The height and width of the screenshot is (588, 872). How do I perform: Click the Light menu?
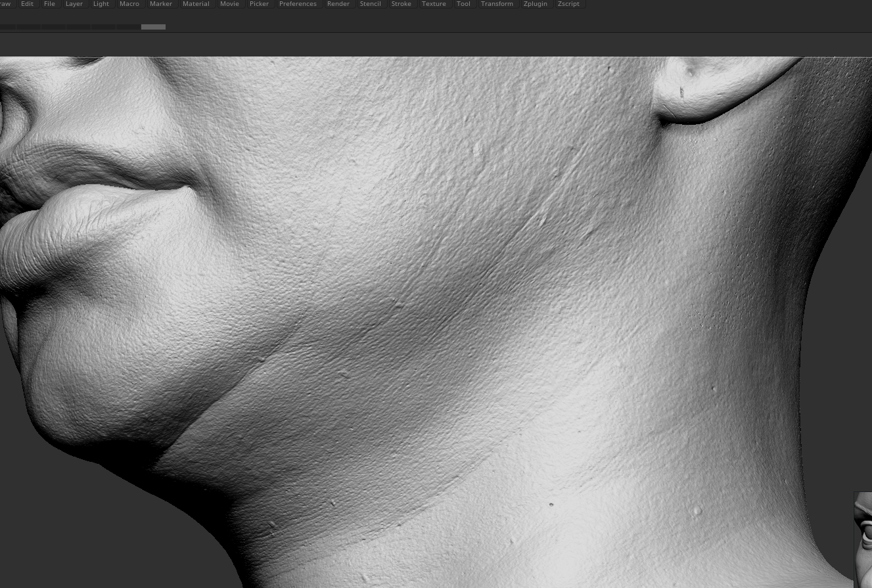pos(101,4)
